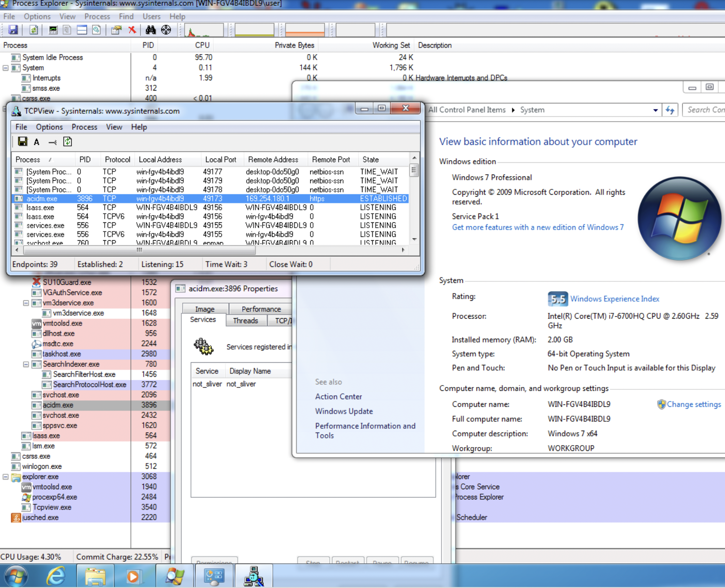Open TCPView's Options menu

(49, 127)
